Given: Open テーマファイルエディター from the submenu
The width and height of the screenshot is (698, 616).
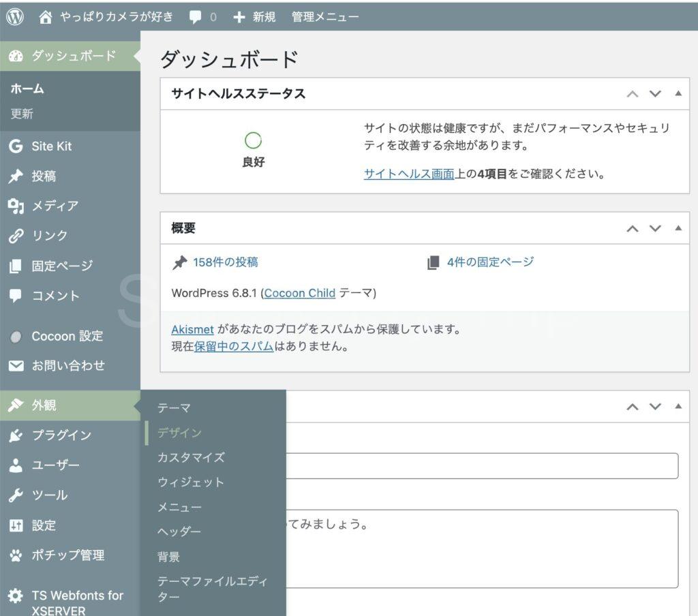Looking at the screenshot, I should (212, 589).
